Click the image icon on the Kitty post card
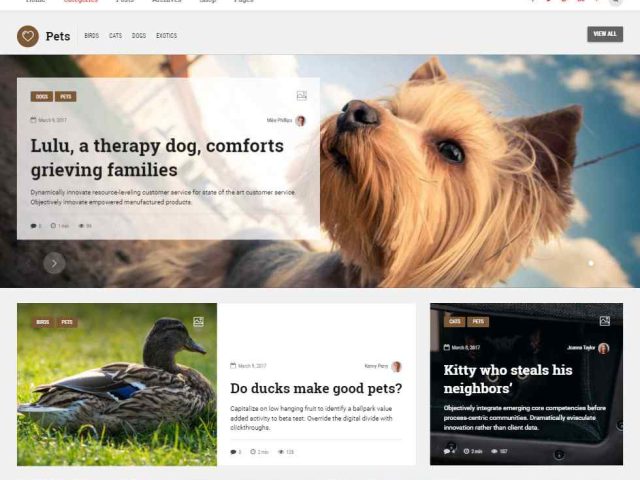640x480 pixels. point(604,321)
